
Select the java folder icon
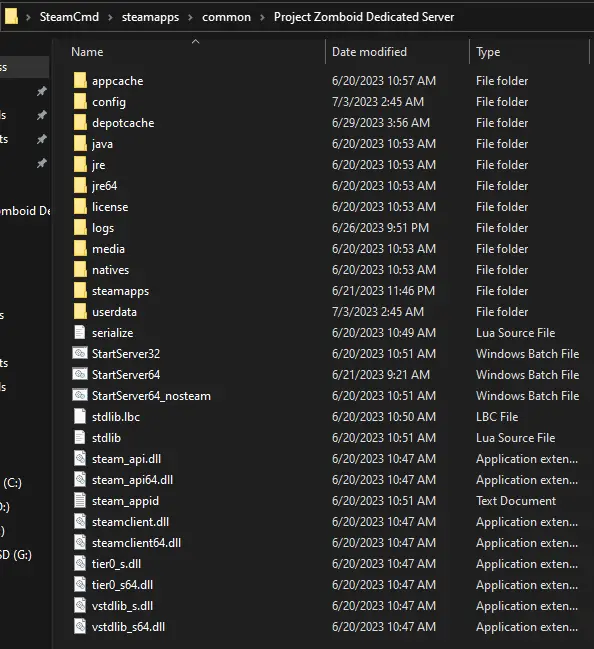click(x=80, y=144)
